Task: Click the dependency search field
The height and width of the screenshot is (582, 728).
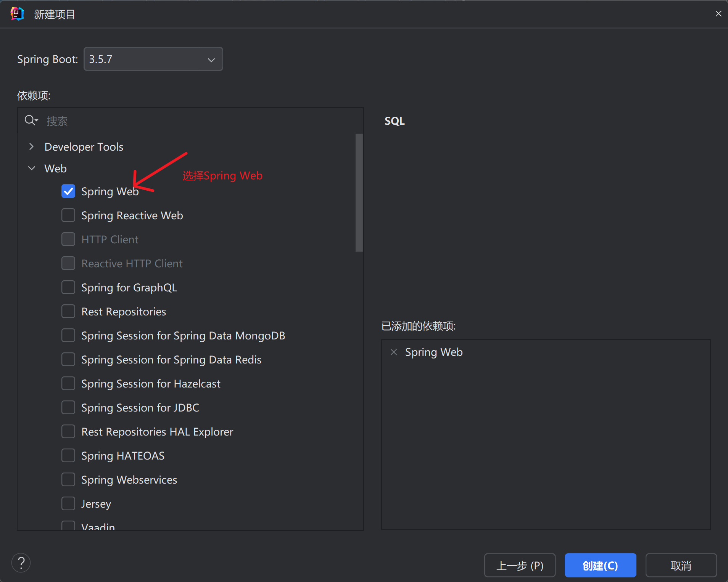Action: 190,121
